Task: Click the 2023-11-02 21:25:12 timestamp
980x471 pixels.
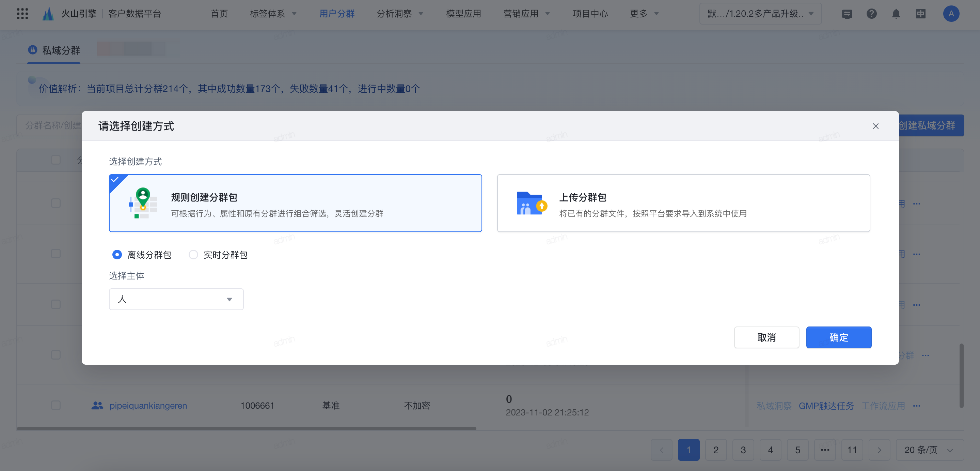Action: (x=547, y=412)
